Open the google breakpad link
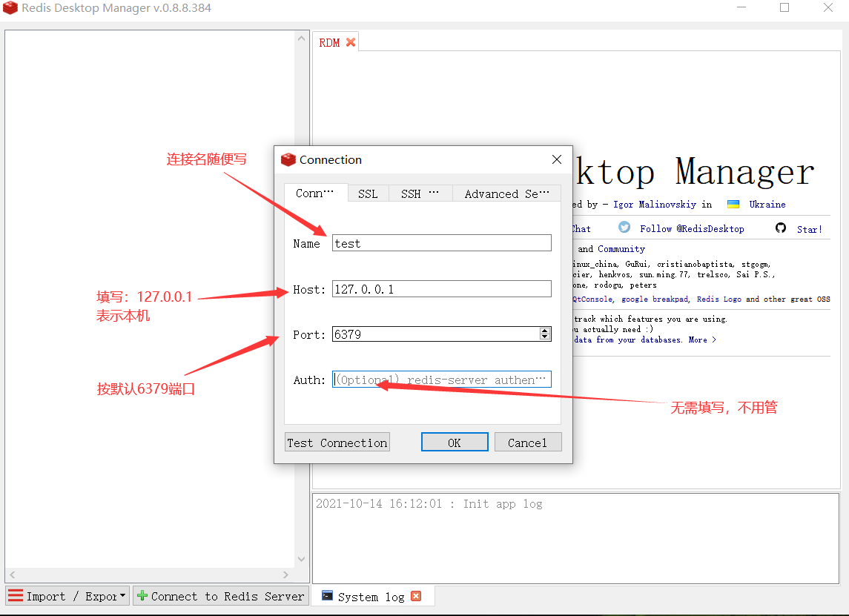 click(x=655, y=299)
